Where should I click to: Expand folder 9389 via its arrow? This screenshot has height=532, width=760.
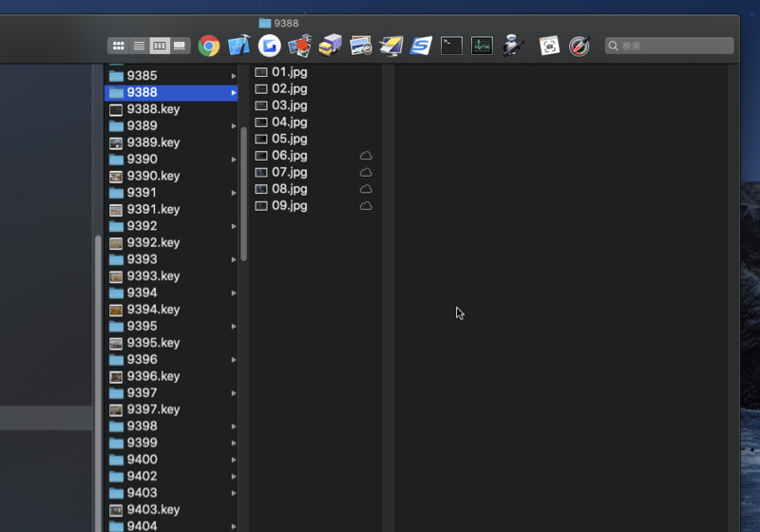pos(234,126)
